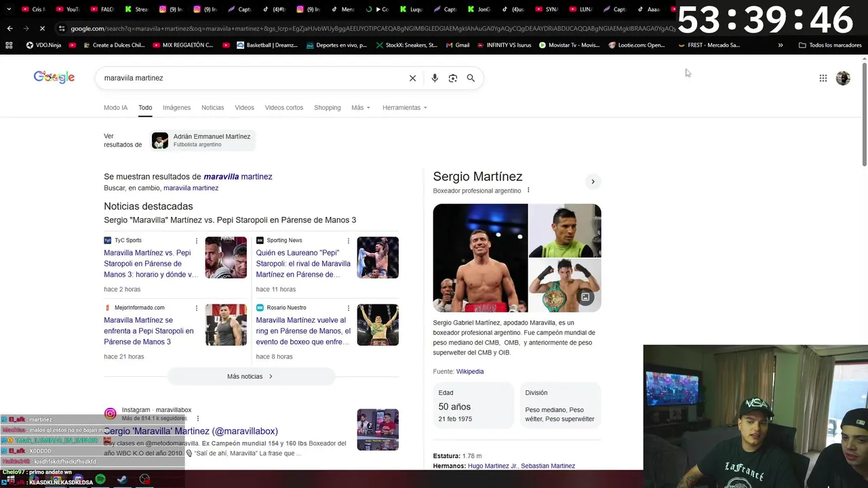Click inside the Google search input field
Image resolution: width=868 pixels, height=488 pixels.
coord(251,78)
